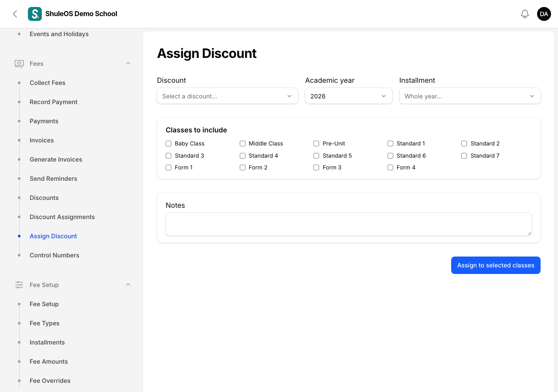The height and width of the screenshot is (392, 558).
Task: Go to Collect Fees
Action: pos(48,83)
